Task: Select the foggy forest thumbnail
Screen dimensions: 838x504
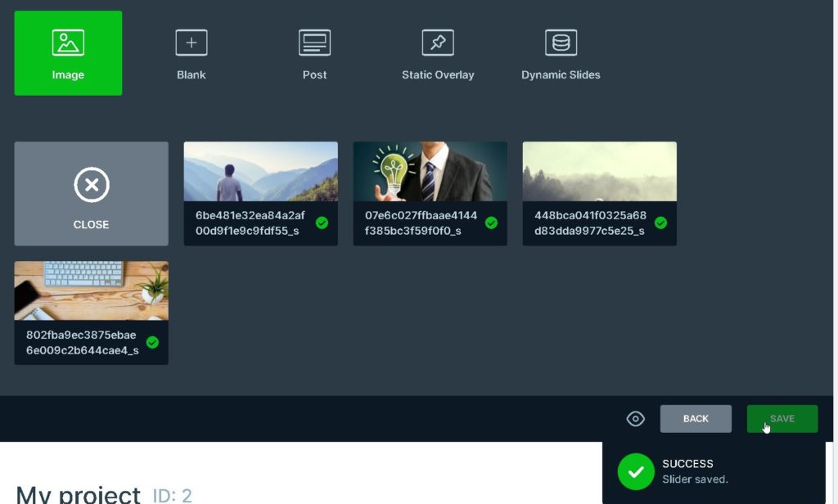Action: (x=599, y=171)
